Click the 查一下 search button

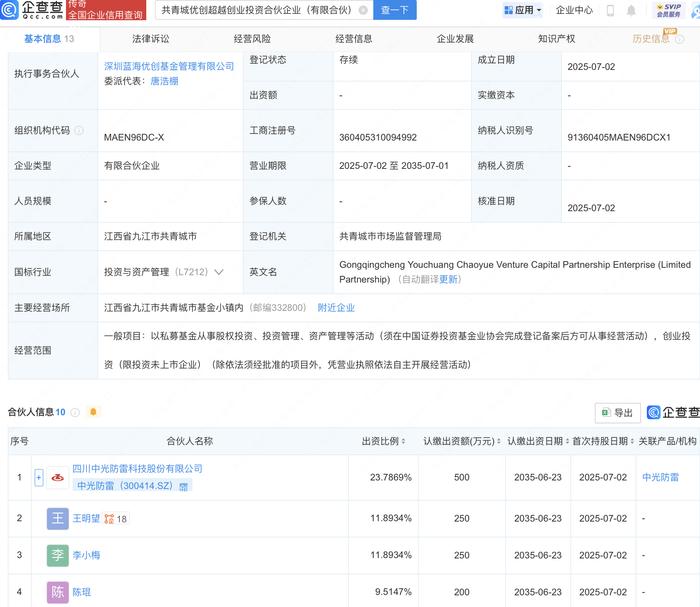pos(395,10)
